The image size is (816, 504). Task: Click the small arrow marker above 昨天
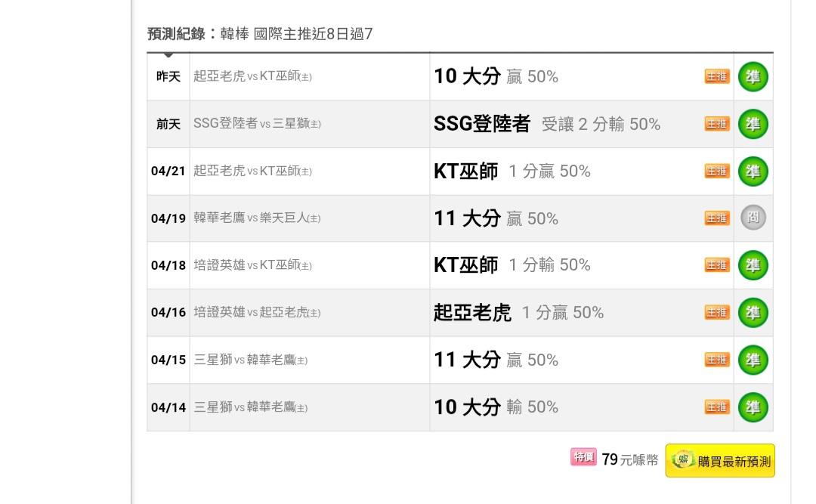(x=168, y=55)
